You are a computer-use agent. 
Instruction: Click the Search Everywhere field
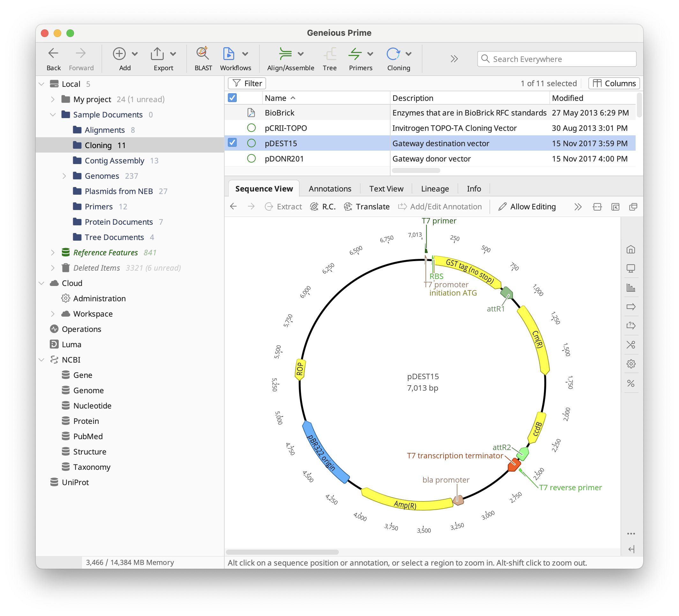click(557, 59)
